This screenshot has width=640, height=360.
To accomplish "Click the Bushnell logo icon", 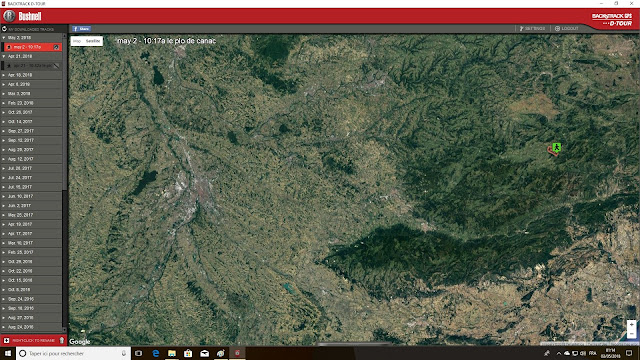I will coord(9,16).
